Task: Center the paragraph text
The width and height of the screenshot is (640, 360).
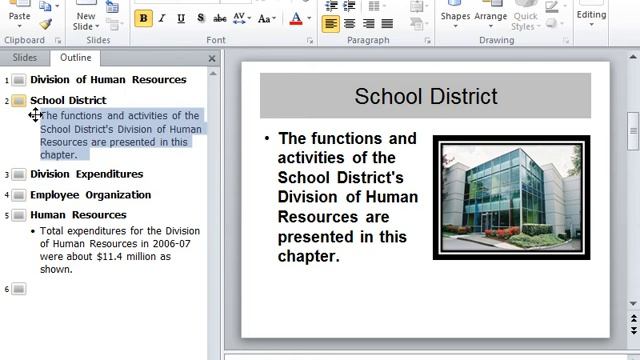Action: [349, 24]
